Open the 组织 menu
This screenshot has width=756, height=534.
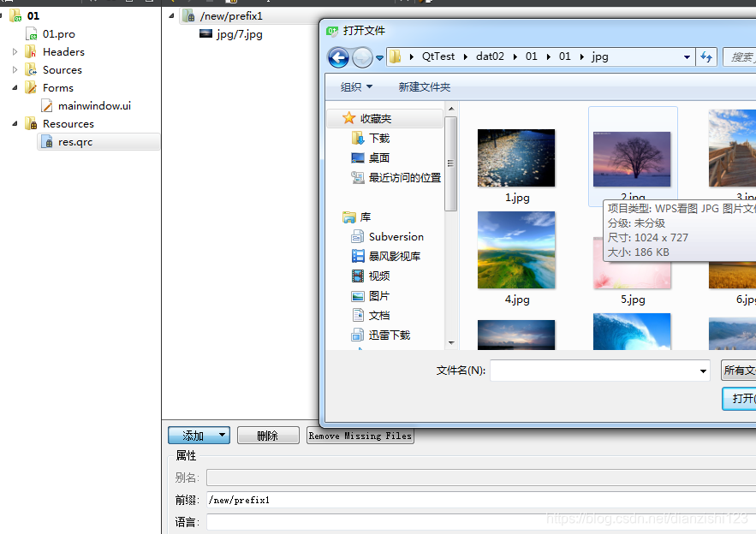(356, 86)
